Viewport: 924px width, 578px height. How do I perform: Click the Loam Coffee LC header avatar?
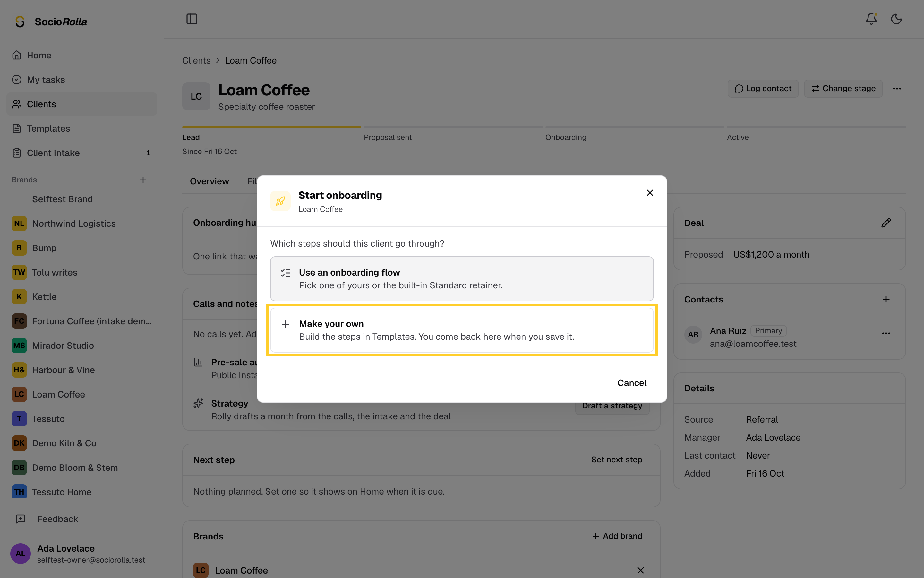tap(196, 96)
